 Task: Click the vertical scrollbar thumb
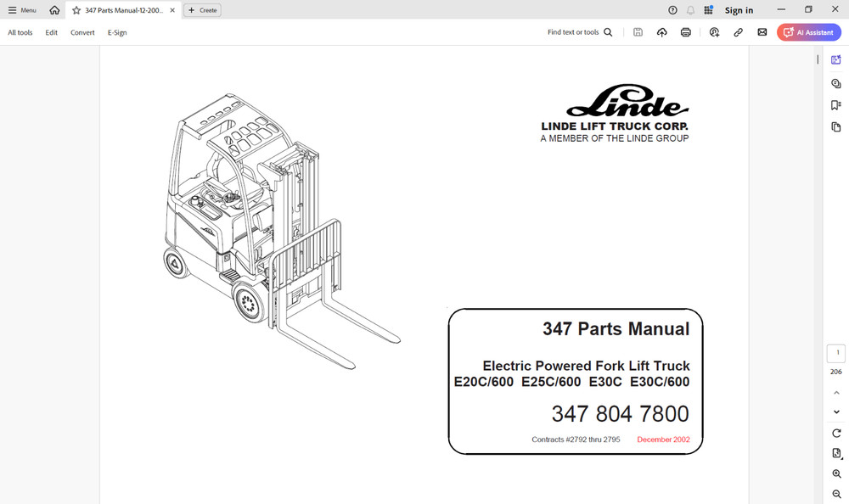[x=818, y=59]
